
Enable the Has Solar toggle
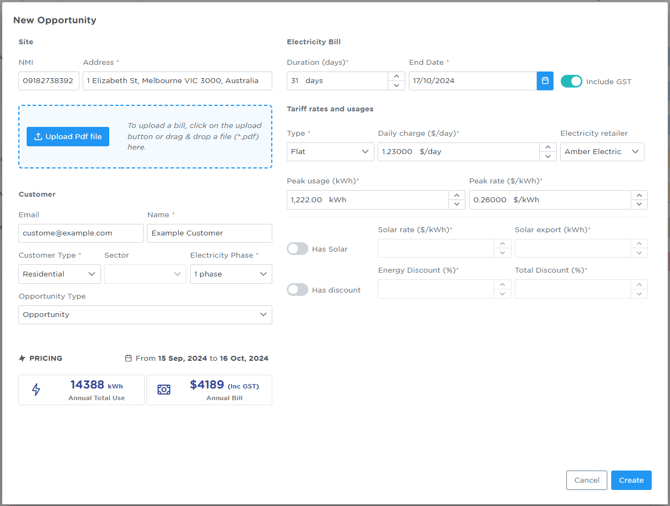coord(298,249)
